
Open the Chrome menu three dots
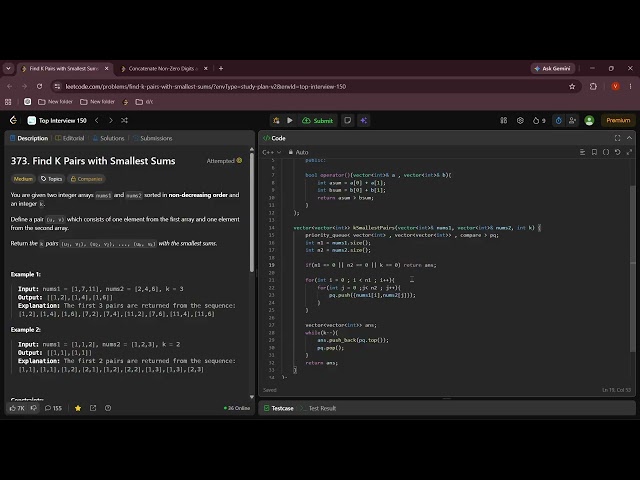(x=630, y=87)
